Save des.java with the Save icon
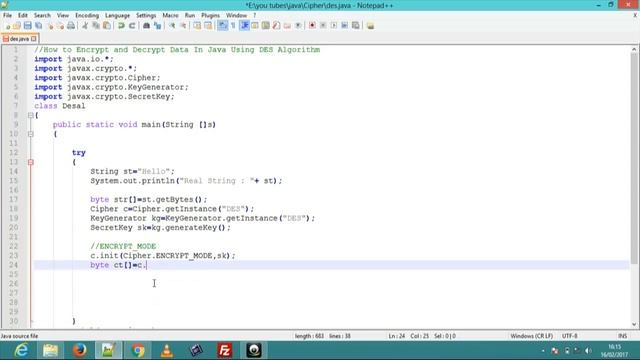Screen dimensions: 640x360 click(27, 26)
